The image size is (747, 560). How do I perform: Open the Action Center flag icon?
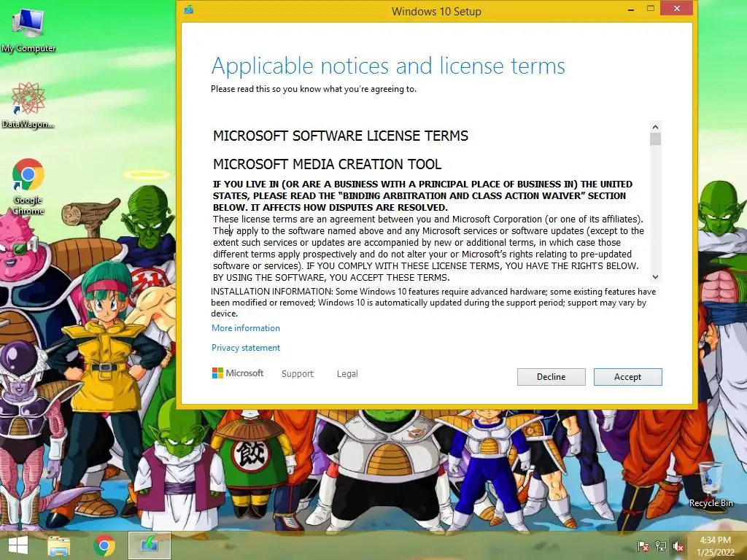643,546
